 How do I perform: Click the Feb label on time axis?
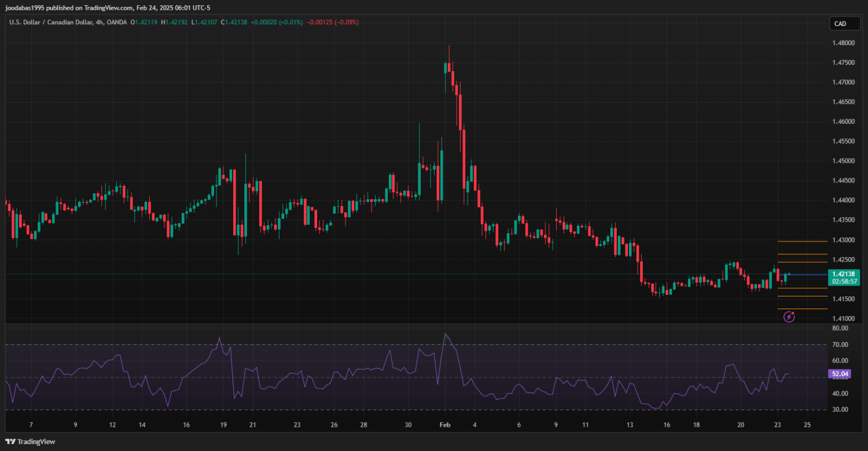point(445,424)
